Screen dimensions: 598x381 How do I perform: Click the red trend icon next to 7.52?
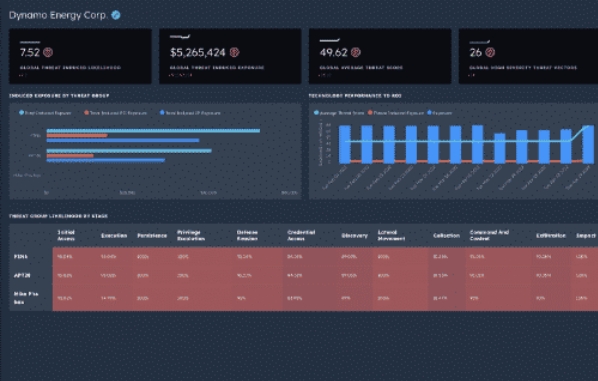(48, 52)
